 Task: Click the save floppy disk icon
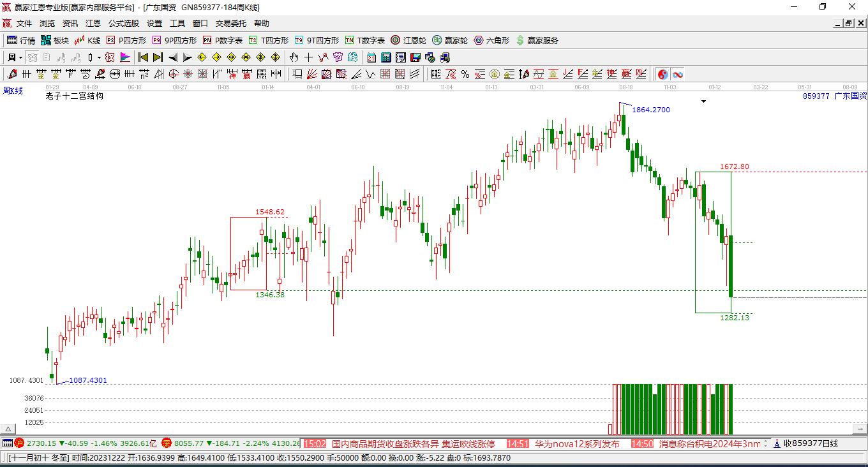(x=415, y=57)
